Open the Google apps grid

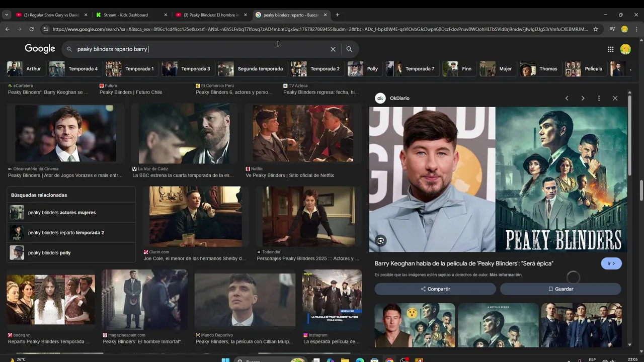(x=610, y=49)
